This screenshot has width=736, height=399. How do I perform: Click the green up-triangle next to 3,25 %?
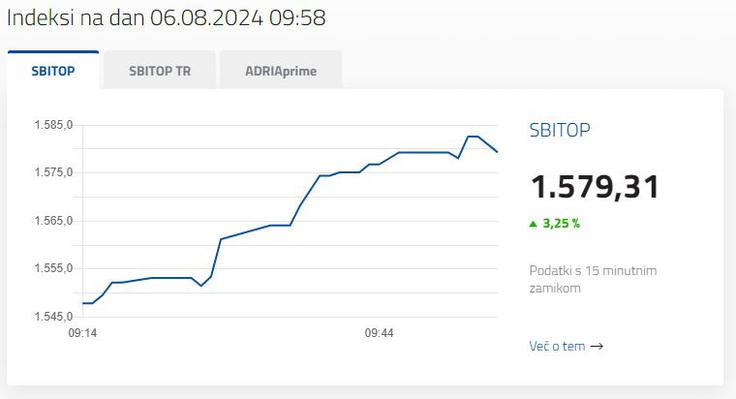point(533,224)
